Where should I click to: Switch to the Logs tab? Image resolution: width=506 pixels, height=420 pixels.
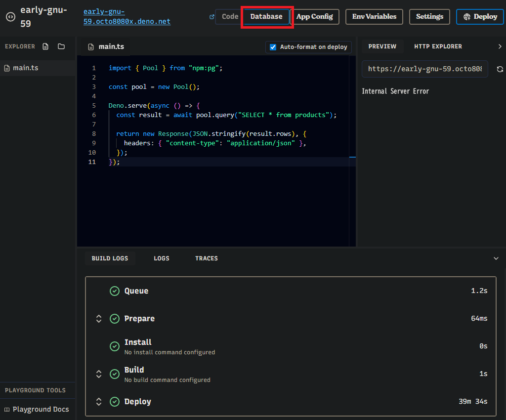tap(161, 258)
